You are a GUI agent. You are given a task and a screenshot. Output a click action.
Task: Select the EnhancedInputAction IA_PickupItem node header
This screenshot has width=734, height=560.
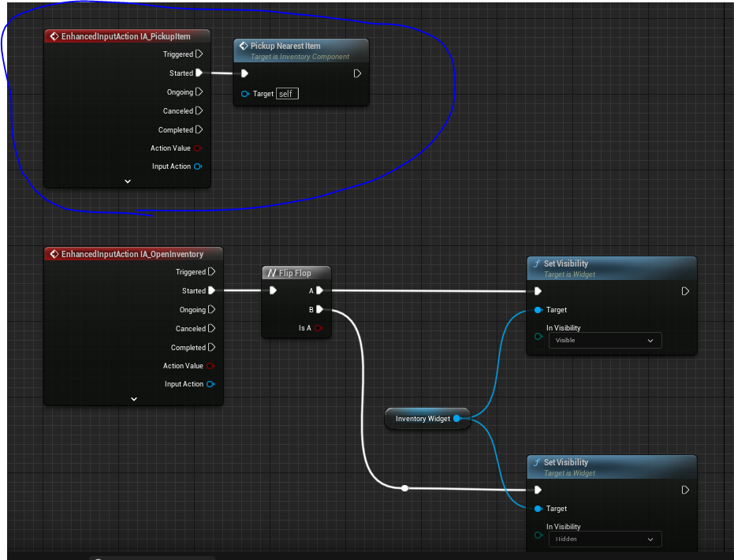127,36
